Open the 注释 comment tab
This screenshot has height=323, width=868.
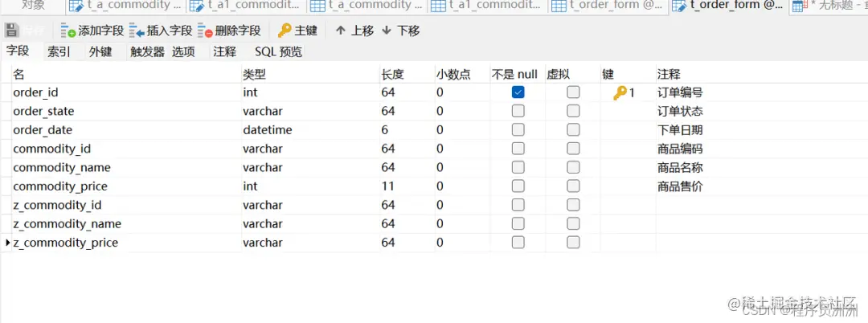tap(225, 52)
